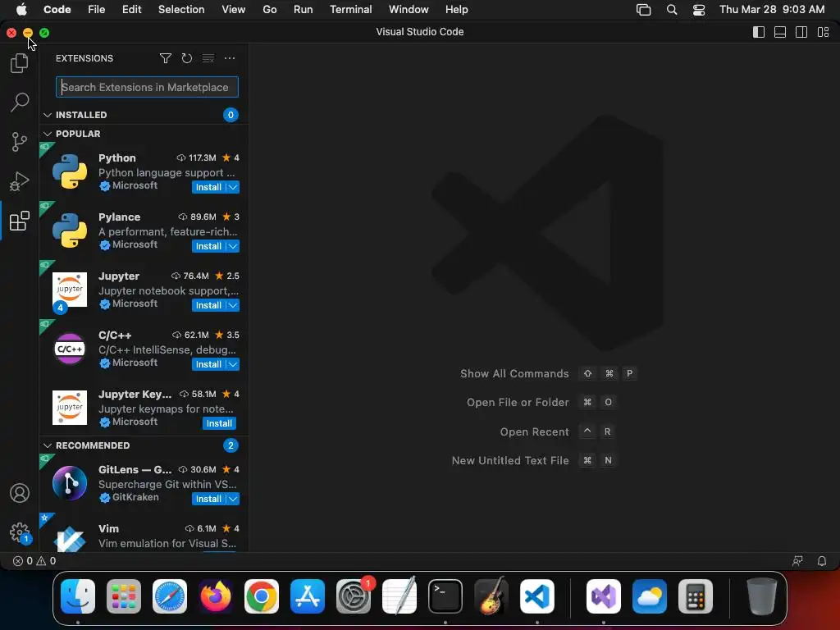Click the RECOMMENDED count badge showing 2
The width and height of the screenshot is (840, 630).
(x=231, y=445)
